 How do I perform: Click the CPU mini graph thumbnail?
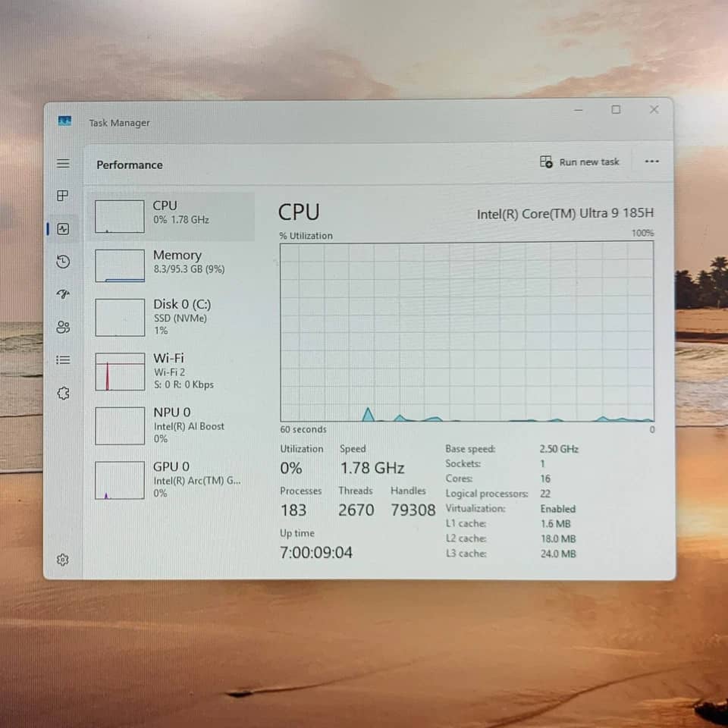click(x=120, y=216)
